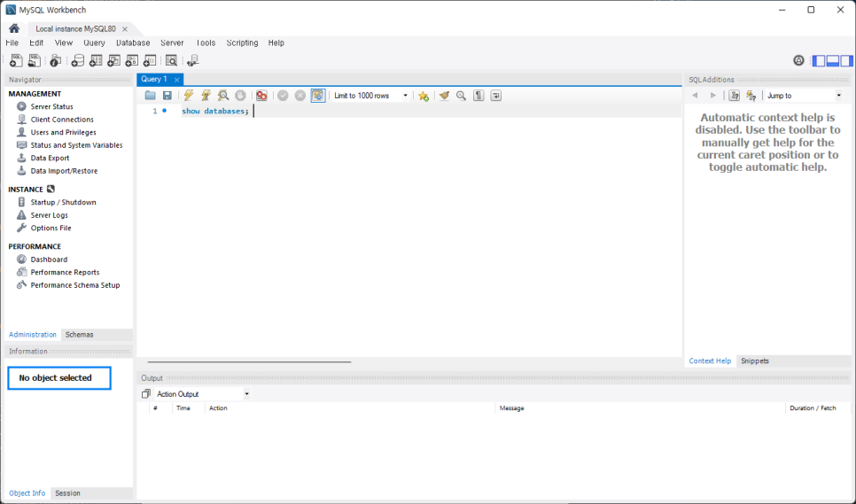The height and width of the screenshot is (504, 856).
Task: Toggle invisible characters display
Action: click(x=479, y=96)
